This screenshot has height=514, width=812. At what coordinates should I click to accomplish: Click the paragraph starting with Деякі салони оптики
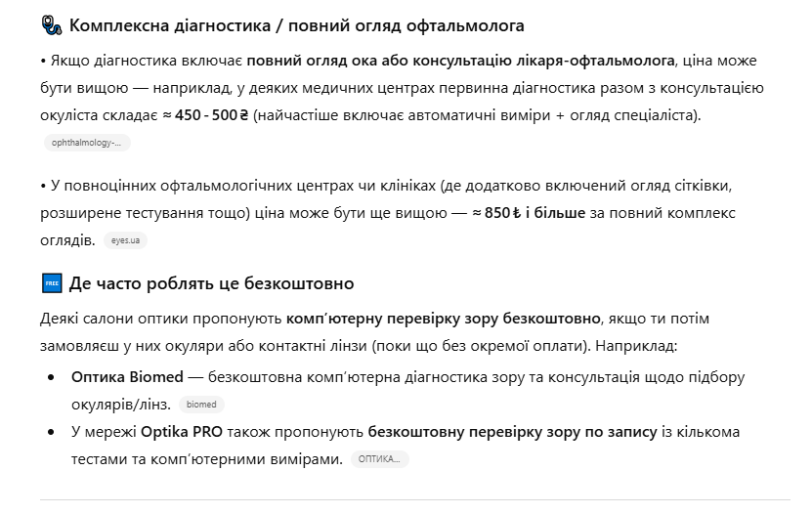click(371, 332)
